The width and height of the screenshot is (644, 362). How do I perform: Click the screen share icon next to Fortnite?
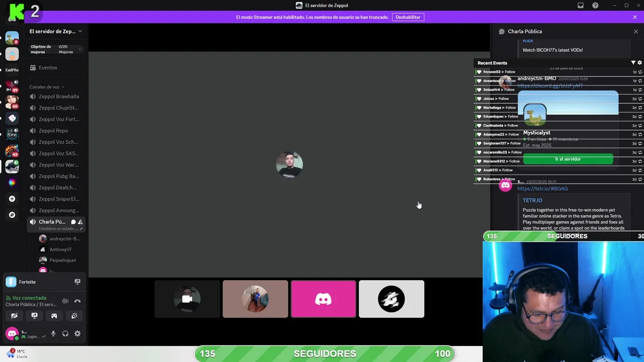(x=77, y=282)
